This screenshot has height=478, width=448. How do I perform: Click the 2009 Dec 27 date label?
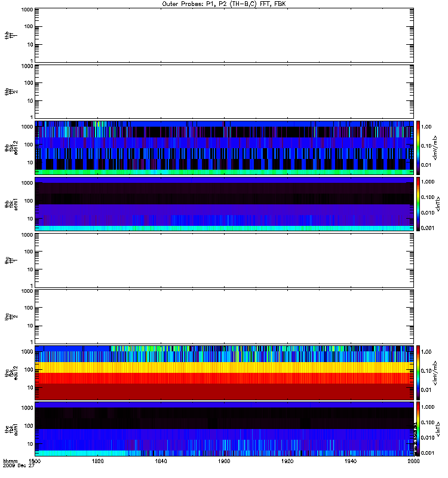[x=19, y=466]
